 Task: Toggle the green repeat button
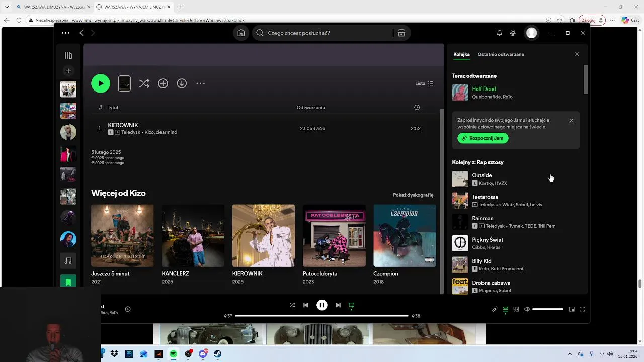click(352, 305)
